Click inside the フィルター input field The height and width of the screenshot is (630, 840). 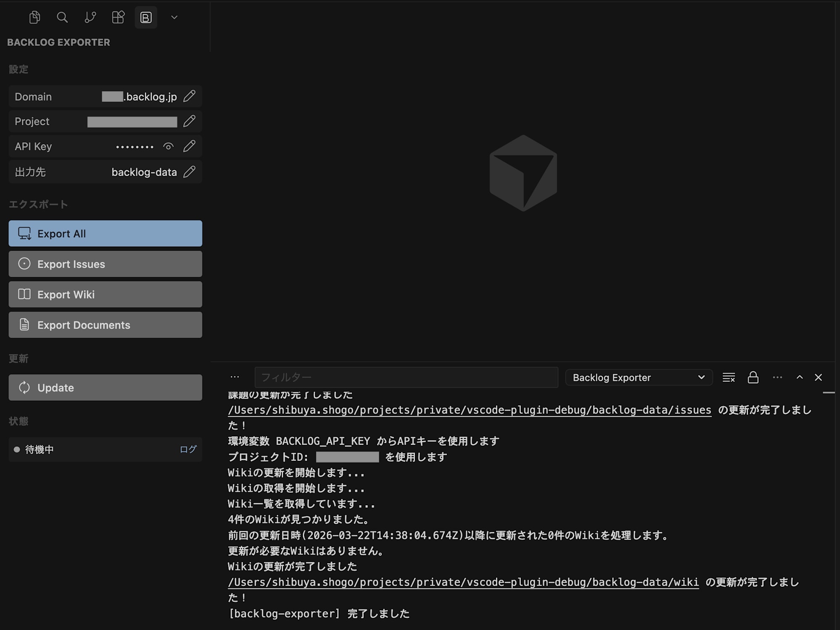point(405,377)
